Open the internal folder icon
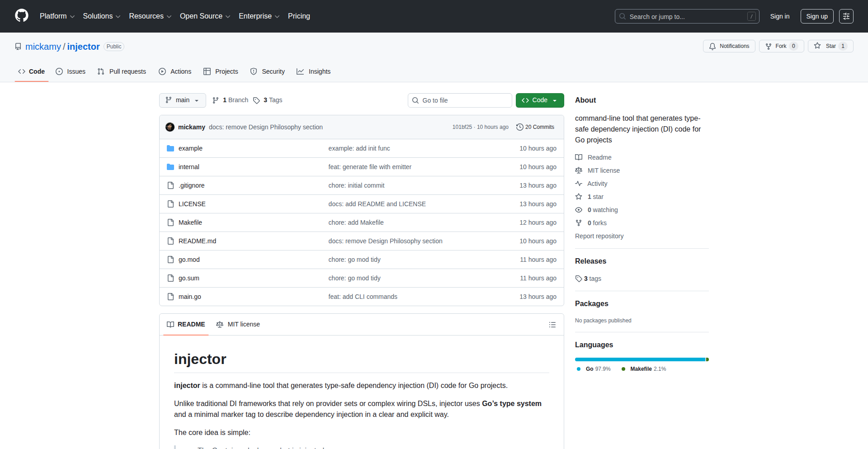This screenshot has height=449, width=868. (x=170, y=167)
